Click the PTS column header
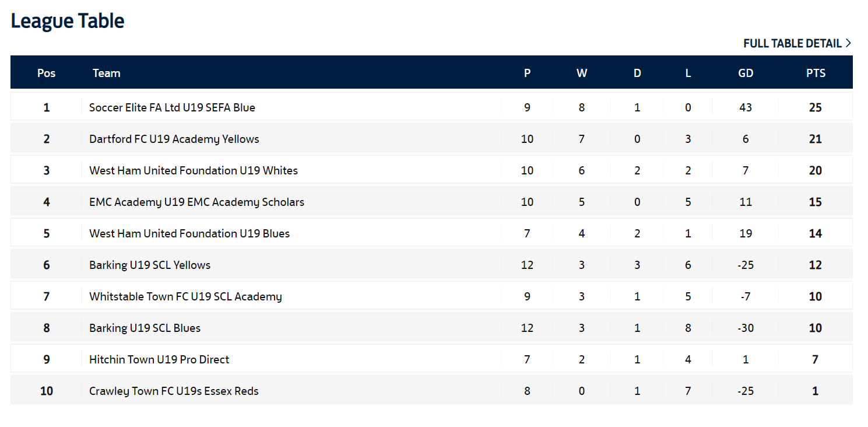 click(816, 73)
